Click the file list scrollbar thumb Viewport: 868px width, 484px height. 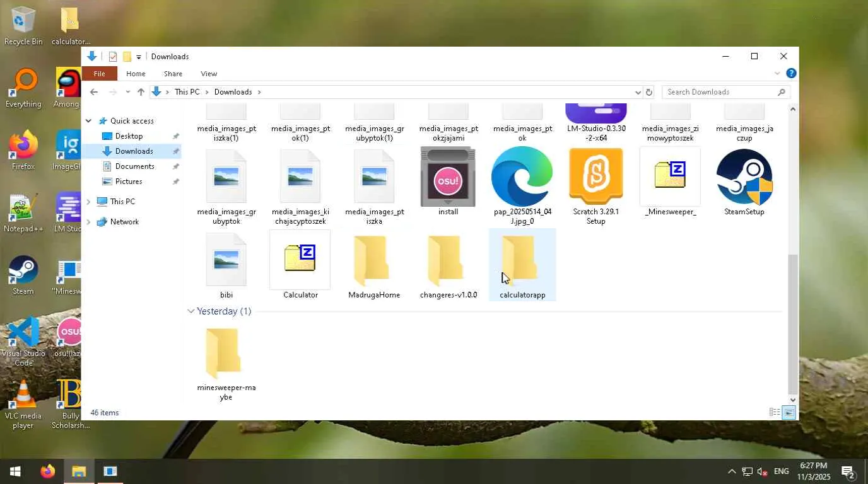point(793,323)
